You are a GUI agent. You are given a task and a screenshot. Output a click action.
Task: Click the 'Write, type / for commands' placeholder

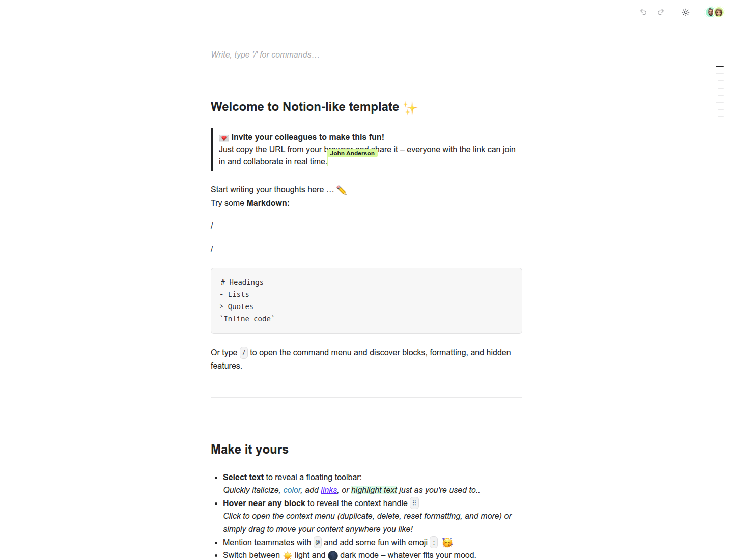click(x=265, y=54)
